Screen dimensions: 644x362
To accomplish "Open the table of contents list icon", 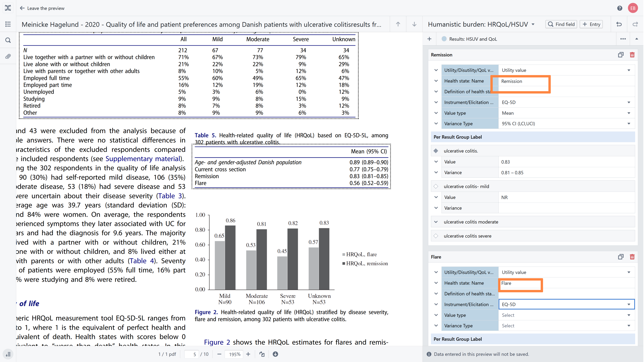I will (8, 24).
